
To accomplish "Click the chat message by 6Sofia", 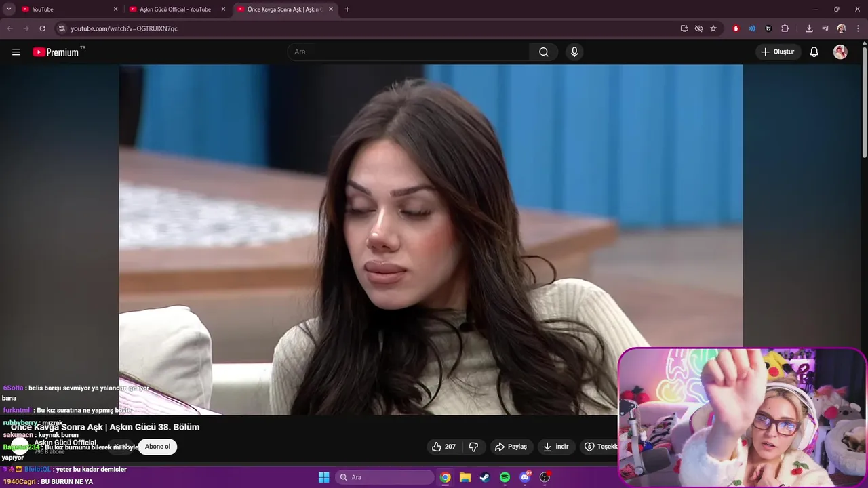I will (x=75, y=392).
